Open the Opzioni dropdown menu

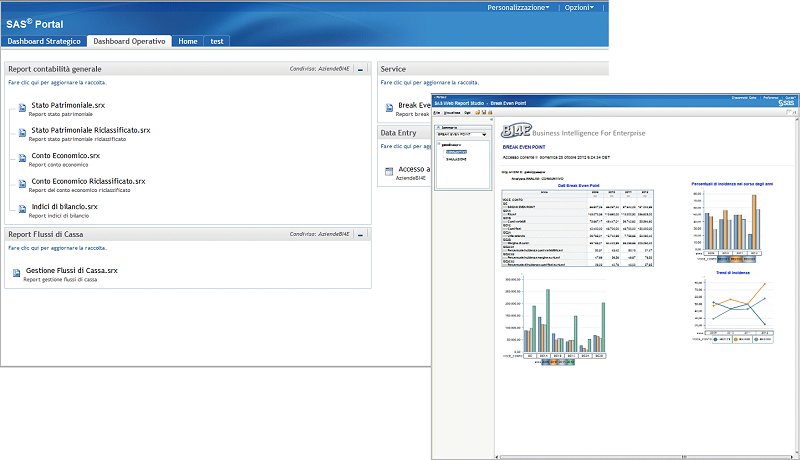[579, 8]
